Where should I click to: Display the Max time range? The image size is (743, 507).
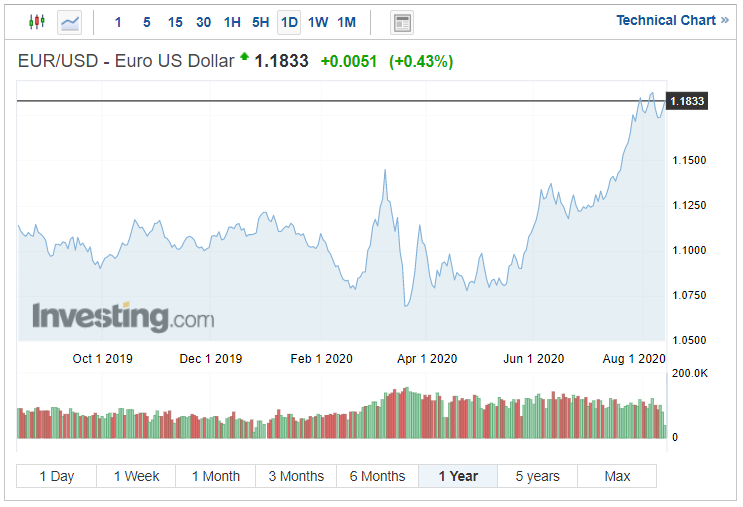617,476
